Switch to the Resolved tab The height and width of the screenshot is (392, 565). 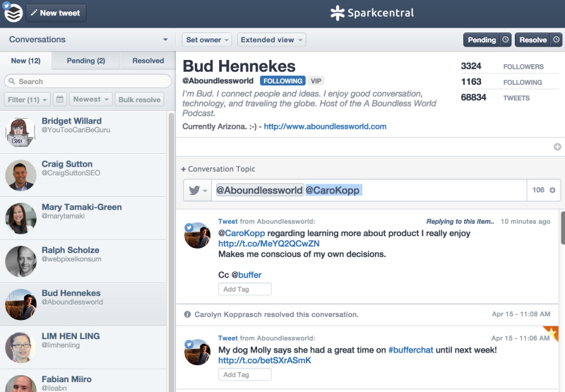pos(148,61)
